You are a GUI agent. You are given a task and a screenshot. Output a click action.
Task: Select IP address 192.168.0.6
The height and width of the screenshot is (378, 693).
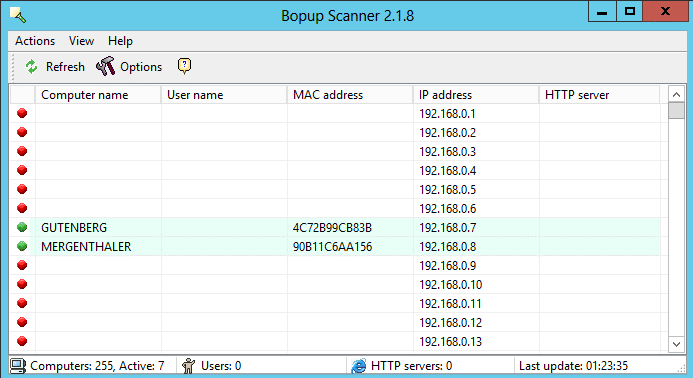point(447,209)
